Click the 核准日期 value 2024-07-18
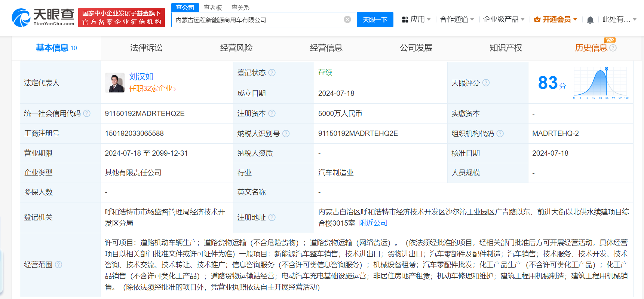Screen dimensions: 644x299 pyautogui.click(x=550, y=153)
